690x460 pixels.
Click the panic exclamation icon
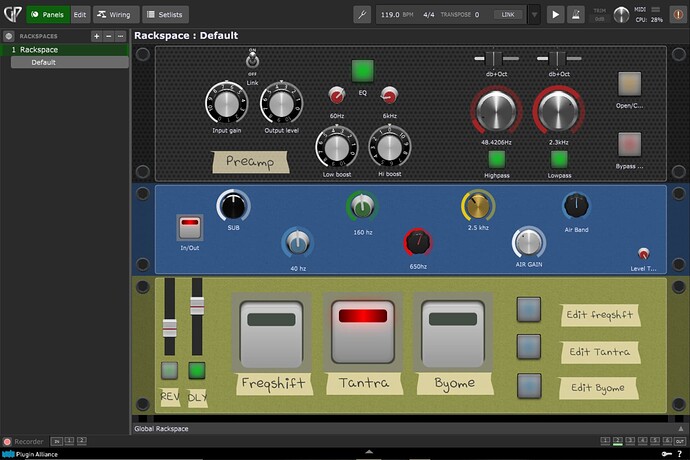(678, 15)
